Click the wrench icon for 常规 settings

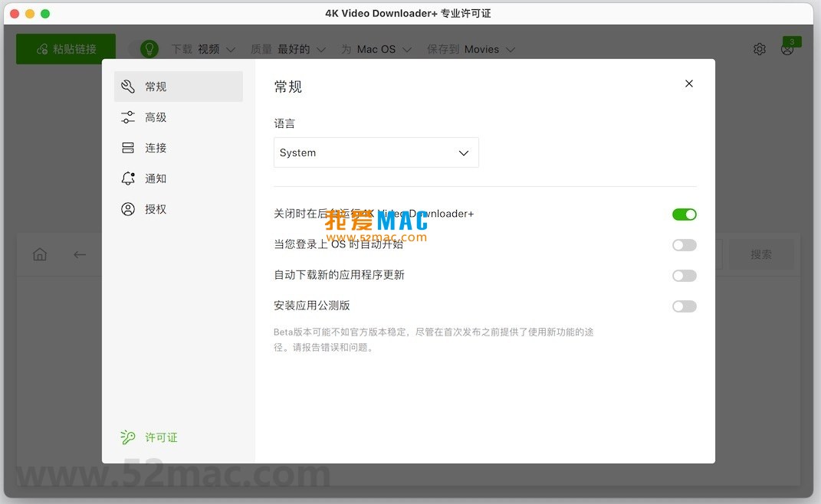(x=128, y=87)
